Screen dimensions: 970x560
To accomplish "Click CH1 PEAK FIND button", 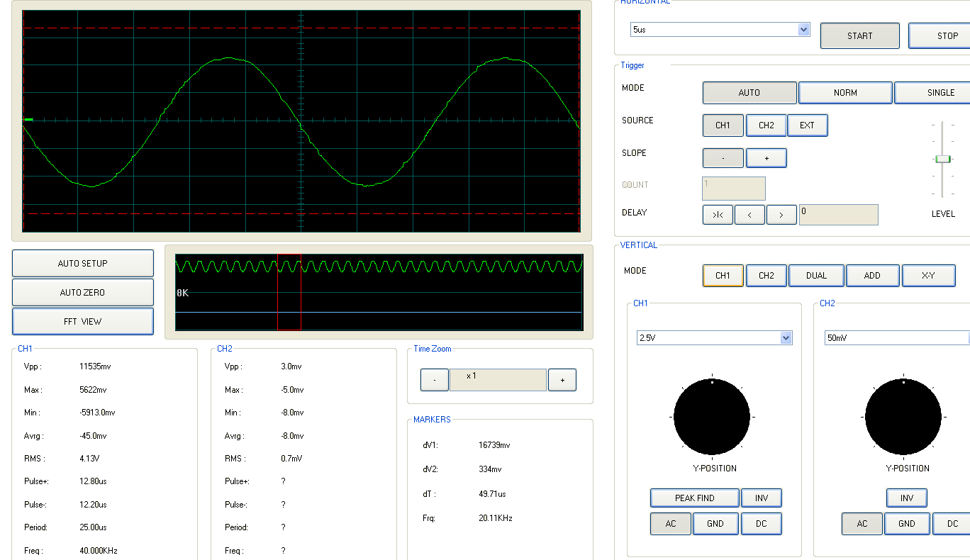I will [x=695, y=498].
